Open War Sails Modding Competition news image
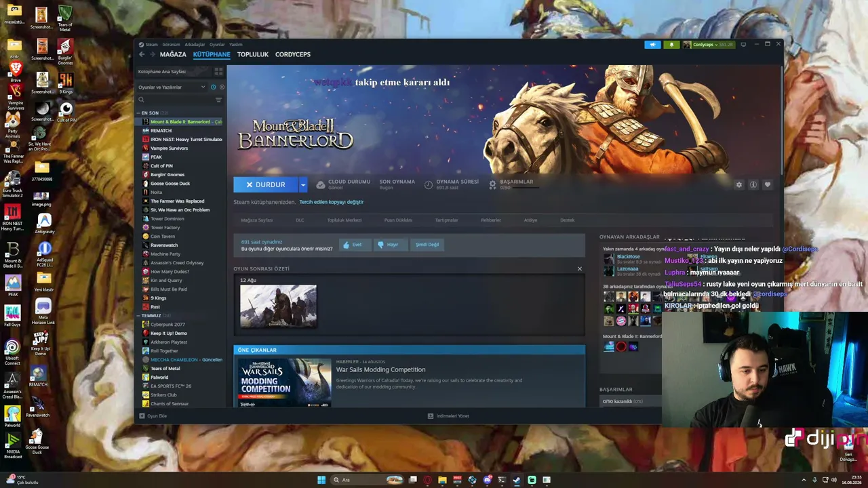Viewport: 868px width, 488px height. point(284,382)
